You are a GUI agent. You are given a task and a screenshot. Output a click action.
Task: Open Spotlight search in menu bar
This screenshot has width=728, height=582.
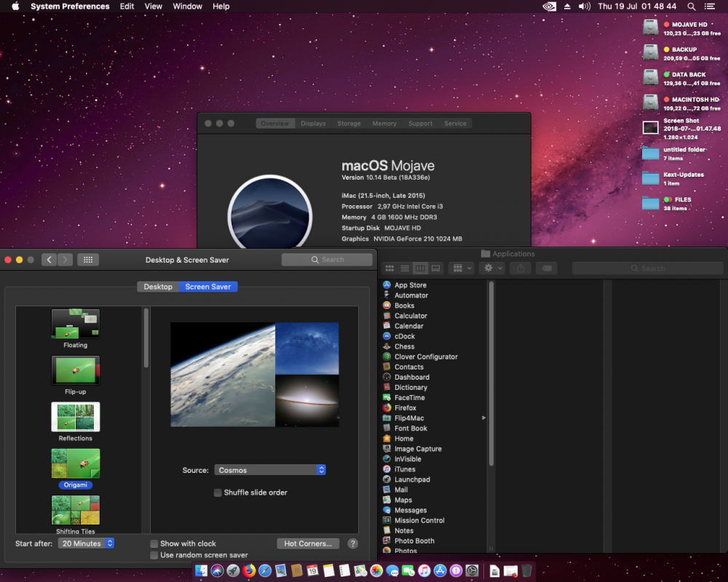(692, 7)
